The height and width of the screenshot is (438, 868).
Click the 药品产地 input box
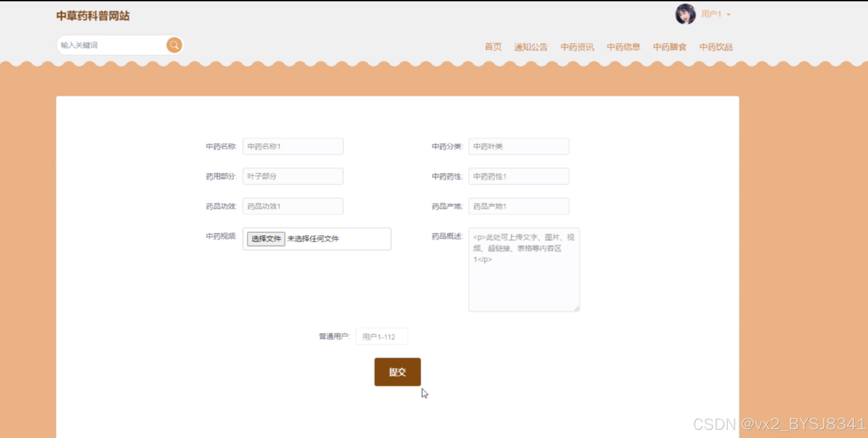519,206
